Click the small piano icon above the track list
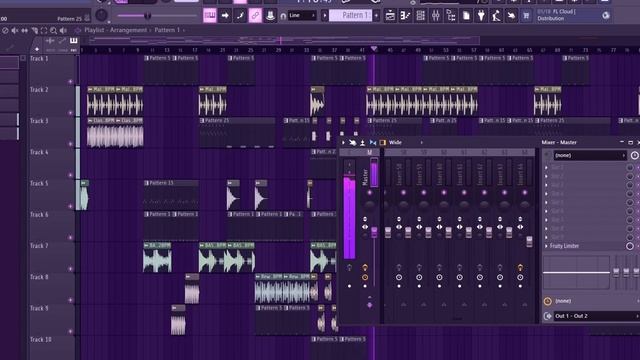Viewport: 640px width, 360px height. coord(73,40)
